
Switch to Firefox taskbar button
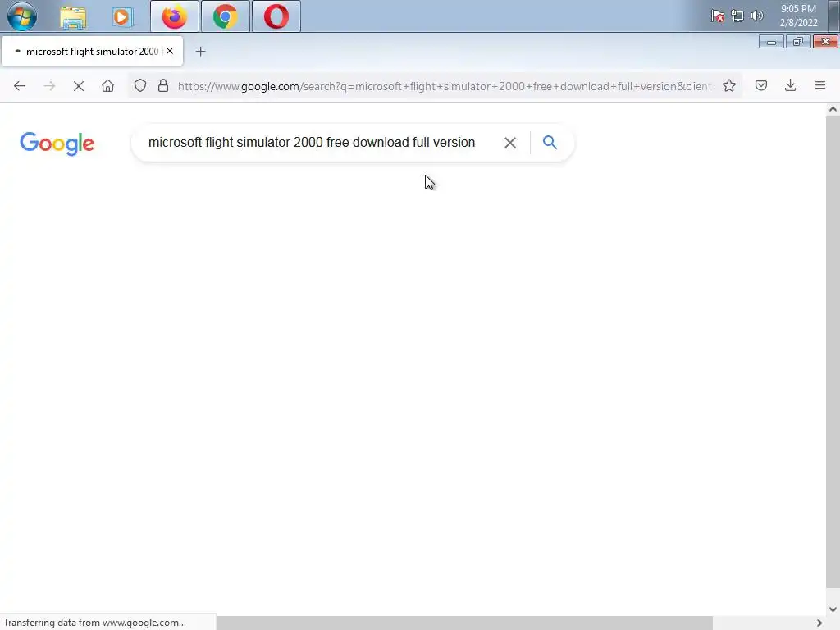tap(175, 16)
